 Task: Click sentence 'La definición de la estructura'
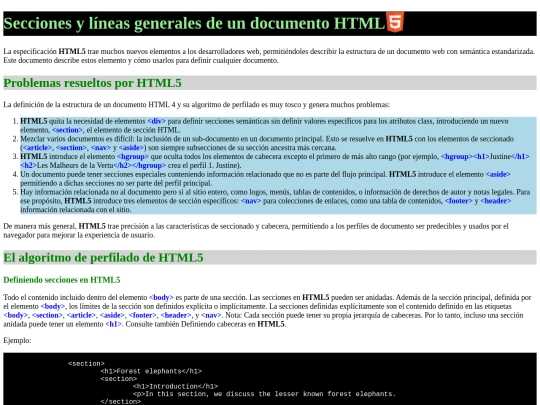tap(197, 105)
